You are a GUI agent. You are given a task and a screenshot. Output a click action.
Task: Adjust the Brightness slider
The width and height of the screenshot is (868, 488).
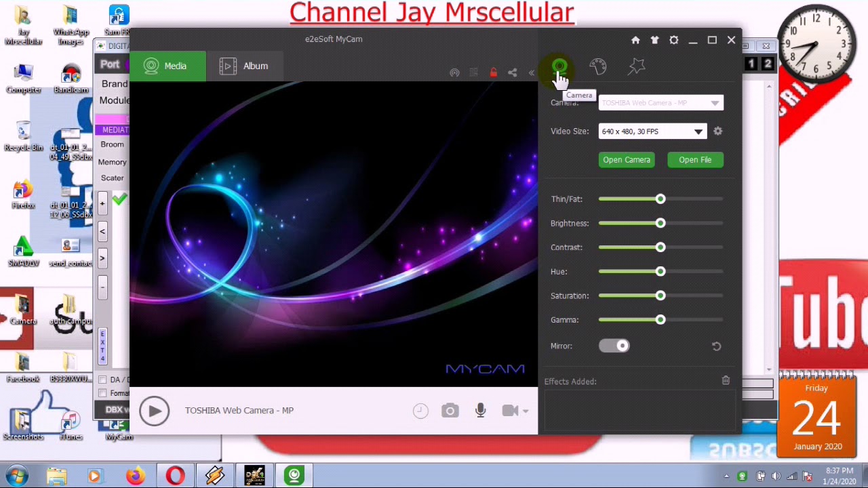tap(660, 223)
